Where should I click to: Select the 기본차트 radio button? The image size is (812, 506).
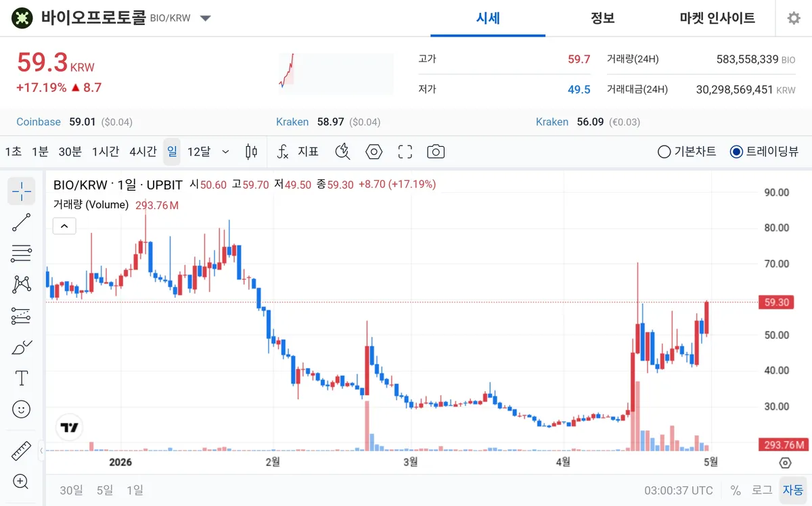664,152
